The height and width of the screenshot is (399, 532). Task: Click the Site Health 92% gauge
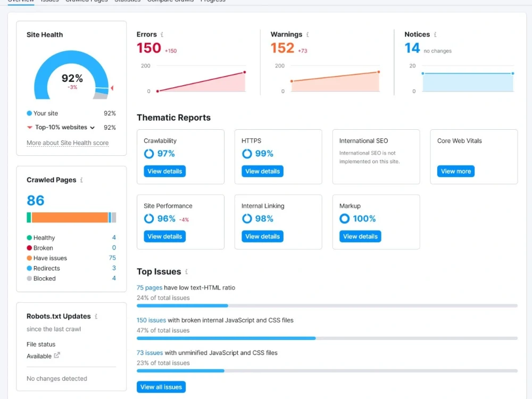pos(72,75)
